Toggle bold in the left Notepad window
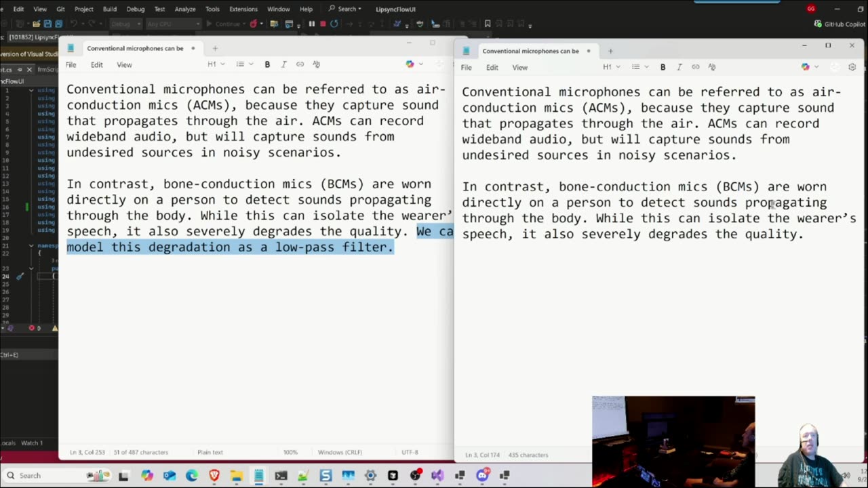The image size is (868, 488). point(267,64)
